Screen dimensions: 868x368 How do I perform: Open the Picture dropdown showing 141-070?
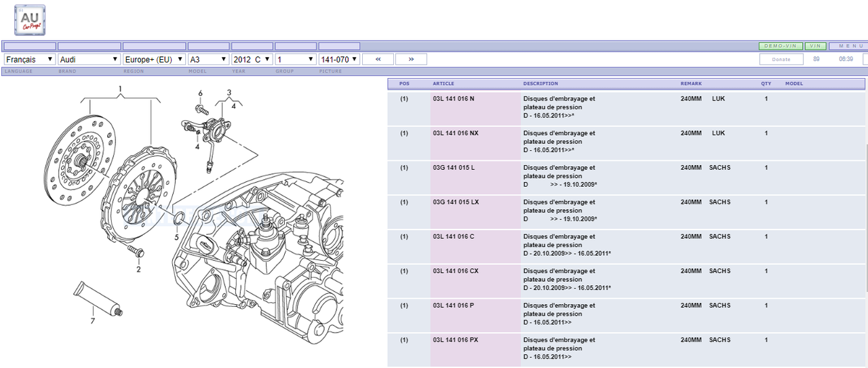tap(338, 60)
